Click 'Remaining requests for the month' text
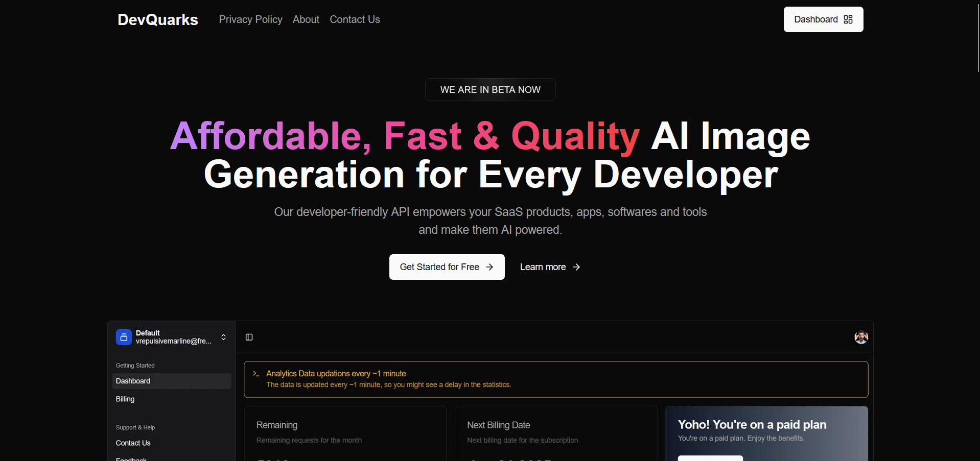Image resolution: width=980 pixels, height=461 pixels. (x=309, y=440)
